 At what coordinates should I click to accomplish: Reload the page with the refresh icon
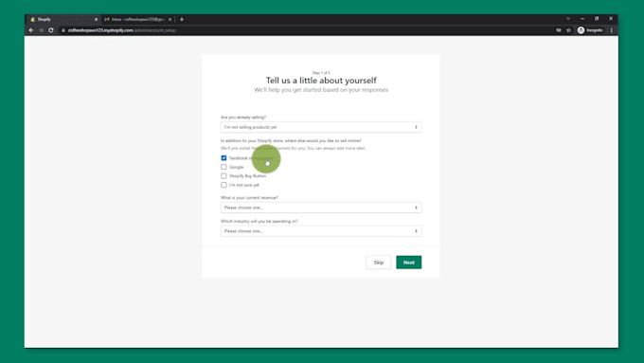pos(51,30)
